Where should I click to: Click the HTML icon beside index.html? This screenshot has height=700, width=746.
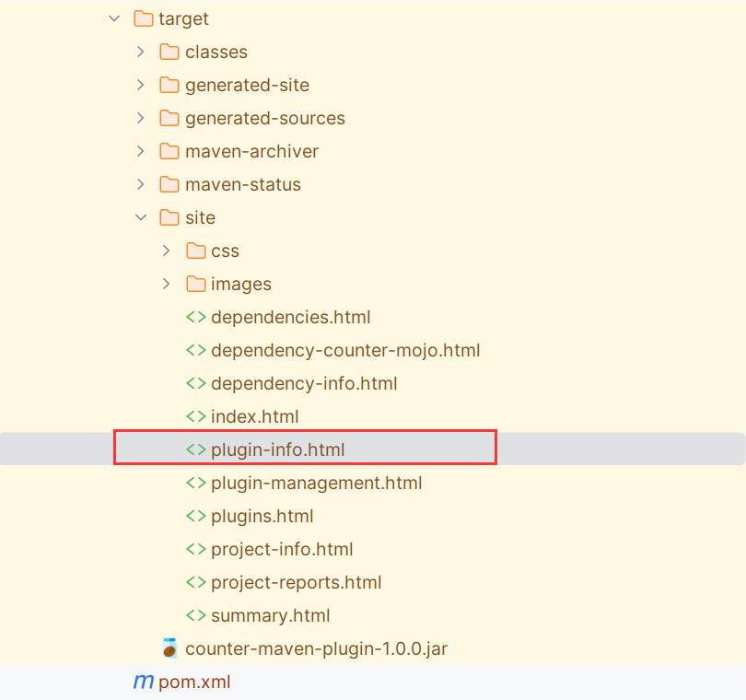pyautogui.click(x=196, y=416)
